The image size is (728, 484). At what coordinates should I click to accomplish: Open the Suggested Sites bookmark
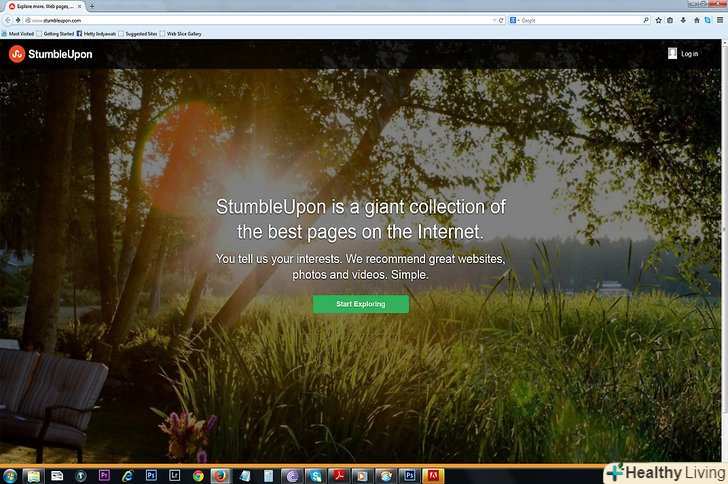pos(137,34)
